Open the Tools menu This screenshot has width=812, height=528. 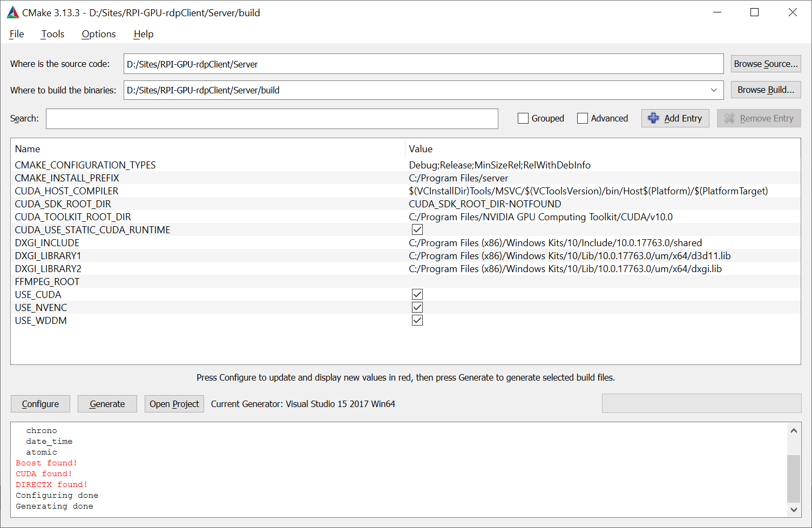pos(53,34)
